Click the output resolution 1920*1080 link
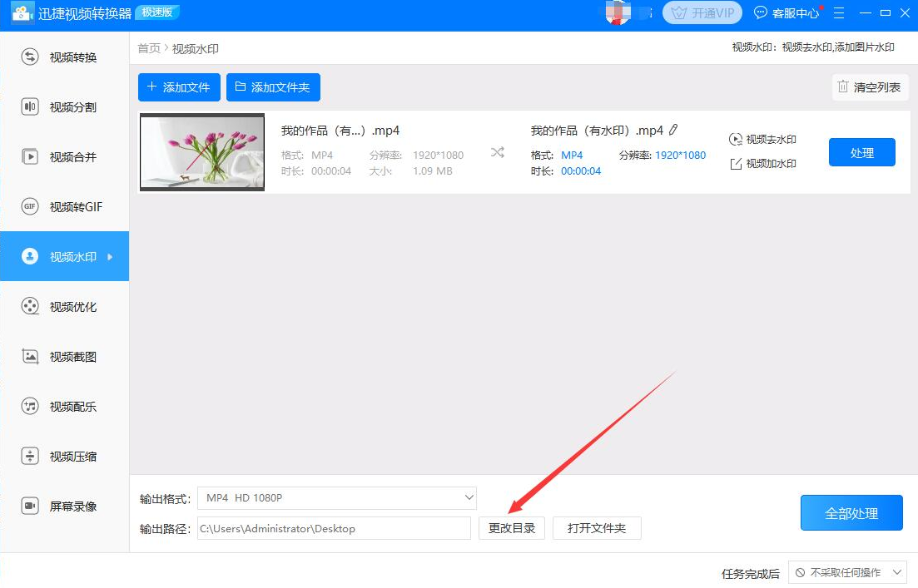This screenshot has width=918, height=588. tap(680, 155)
